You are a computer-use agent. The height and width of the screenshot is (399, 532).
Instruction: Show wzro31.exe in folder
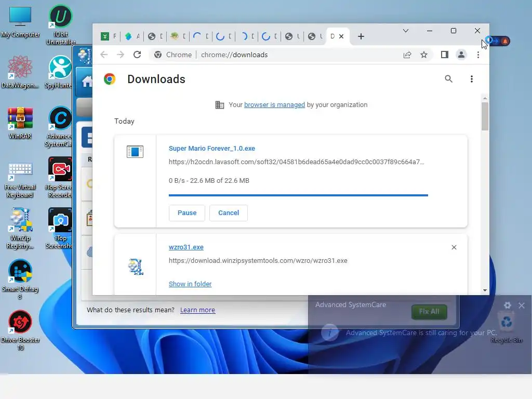[190, 284]
